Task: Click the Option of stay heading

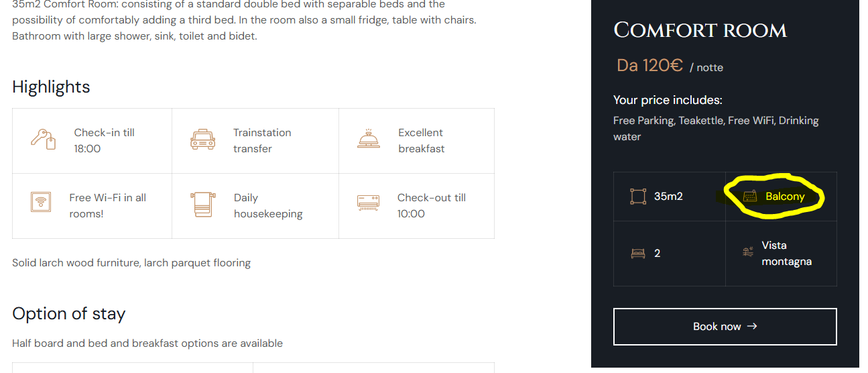Action: [x=68, y=313]
